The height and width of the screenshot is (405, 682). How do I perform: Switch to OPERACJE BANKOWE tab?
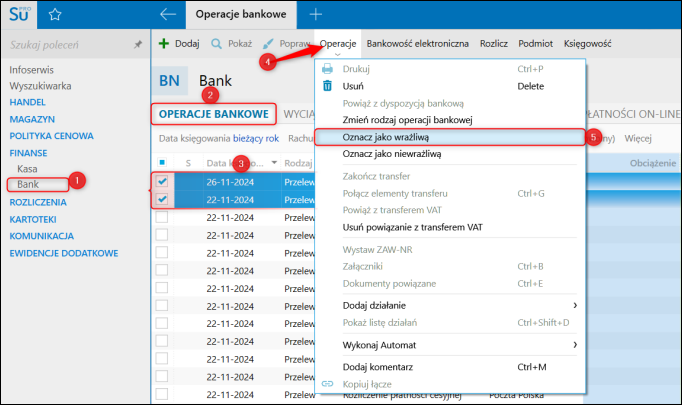214,114
